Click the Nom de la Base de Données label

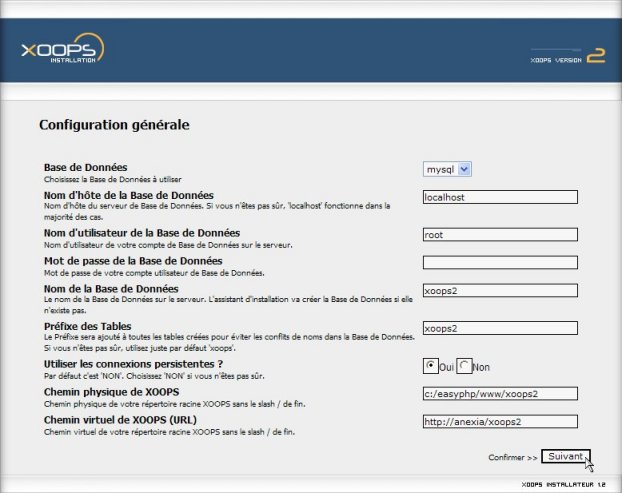[111, 289]
